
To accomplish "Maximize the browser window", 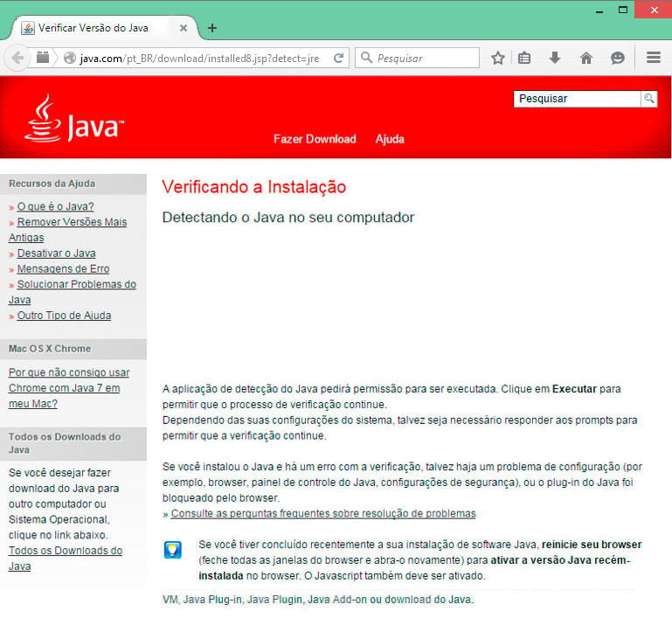I will click(x=623, y=10).
